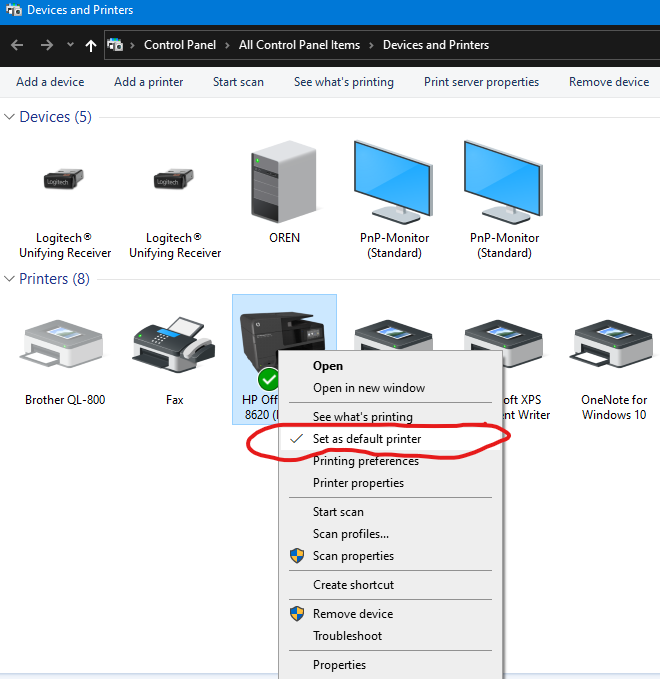Screen dimensions: 660x679
Task: Click Start scan in the toolbar
Action: pyautogui.click(x=238, y=82)
